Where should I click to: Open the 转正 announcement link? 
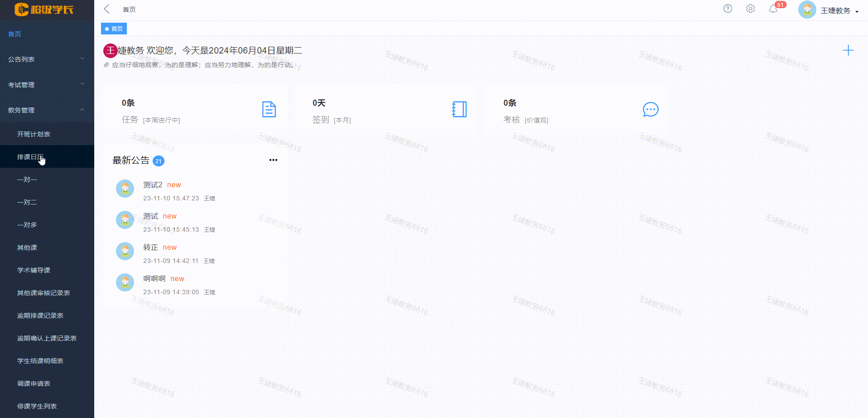point(150,247)
